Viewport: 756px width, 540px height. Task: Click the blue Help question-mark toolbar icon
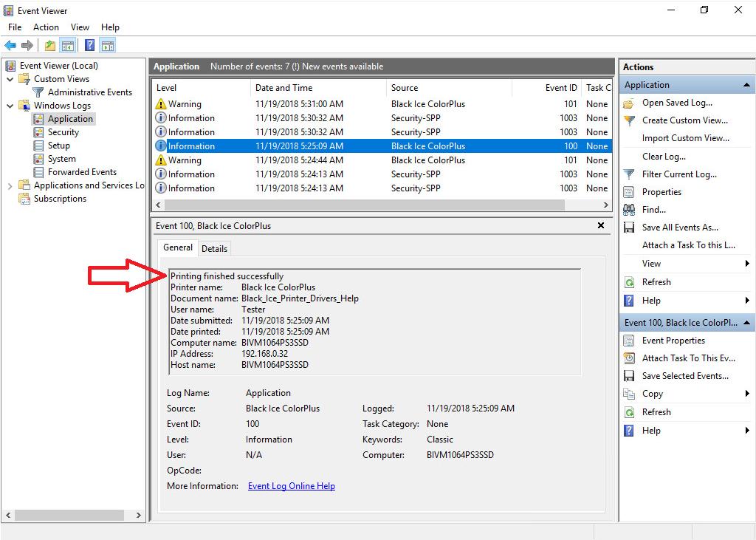pos(89,46)
